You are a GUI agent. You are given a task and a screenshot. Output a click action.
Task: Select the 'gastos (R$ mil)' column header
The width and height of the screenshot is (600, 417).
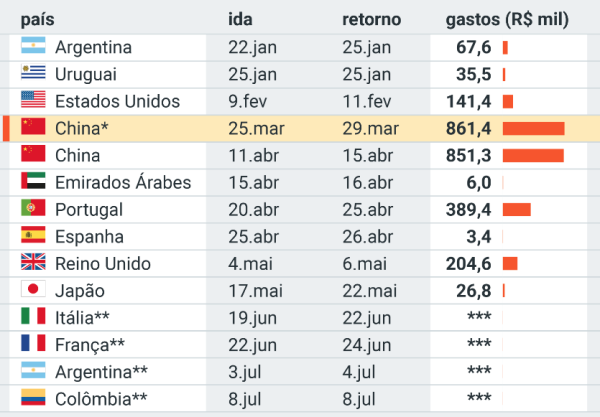[506, 20]
